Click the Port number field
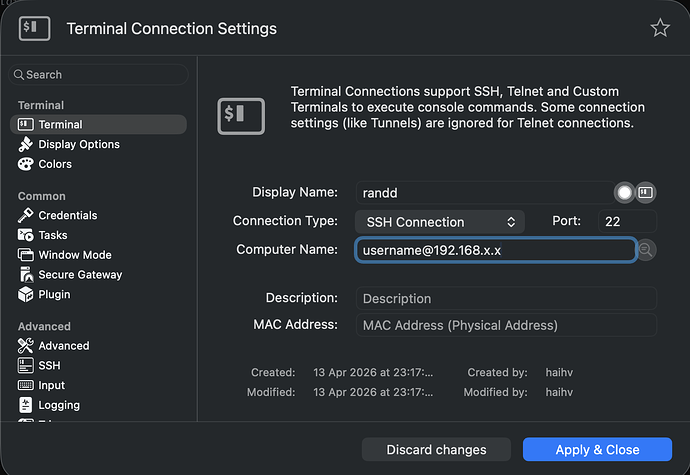The image size is (690, 475). pos(627,221)
